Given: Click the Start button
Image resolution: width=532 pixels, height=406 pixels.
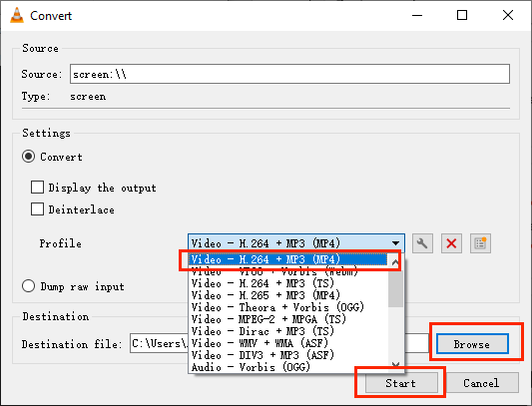Looking at the screenshot, I should (x=400, y=383).
